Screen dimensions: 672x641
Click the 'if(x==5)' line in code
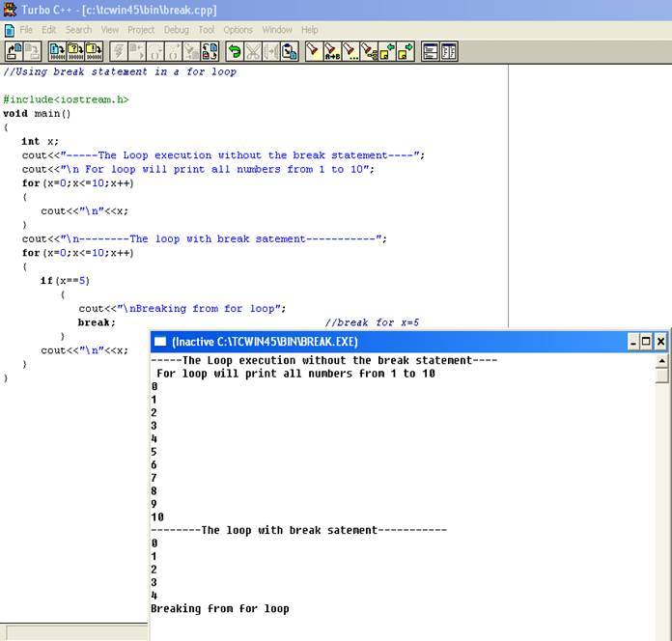(x=65, y=281)
